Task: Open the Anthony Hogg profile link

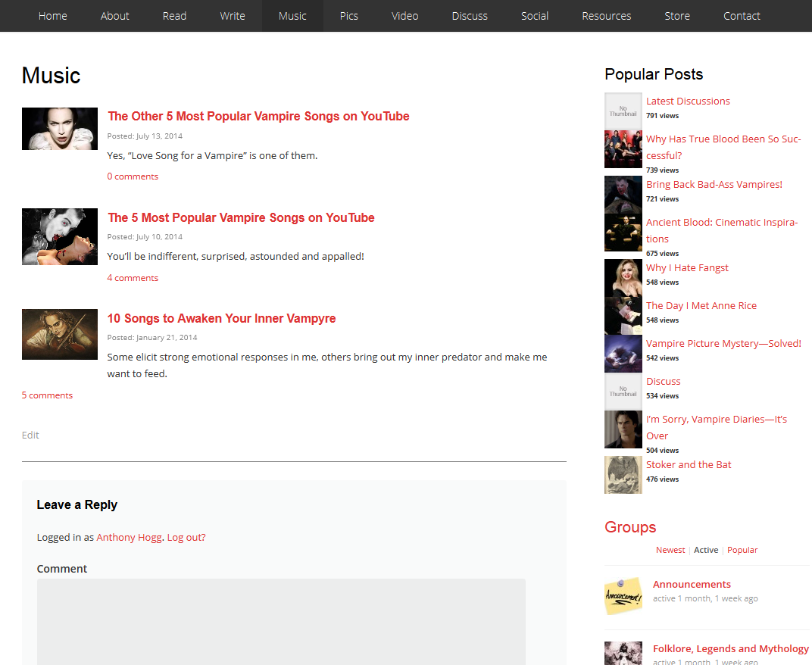Action: pyautogui.click(x=129, y=538)
